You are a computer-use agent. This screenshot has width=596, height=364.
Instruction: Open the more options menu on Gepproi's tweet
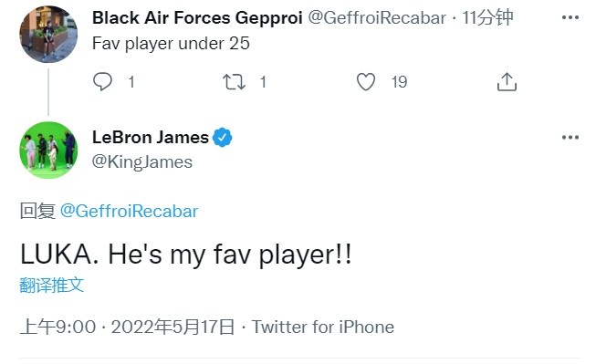pos(570,17)
